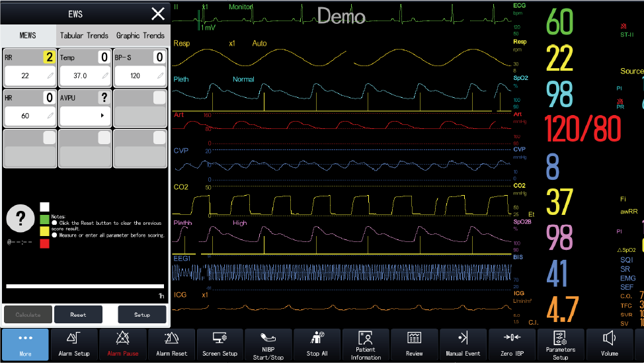Open Screen Setup menu
Viewport: 644px width, 363px height.
[x=220, y=345]
